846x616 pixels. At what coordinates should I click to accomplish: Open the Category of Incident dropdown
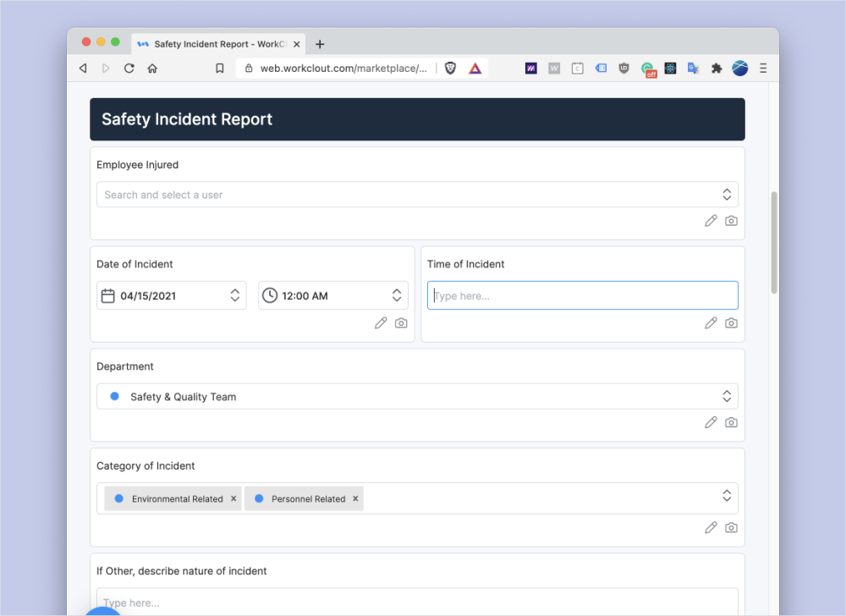[727, 496]
